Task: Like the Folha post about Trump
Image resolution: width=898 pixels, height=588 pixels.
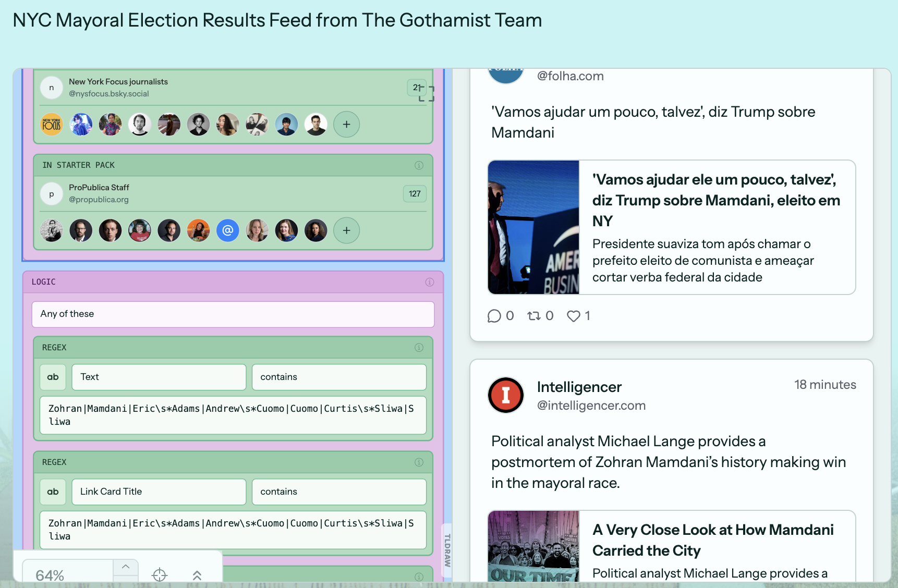Action: coord(574,316)
